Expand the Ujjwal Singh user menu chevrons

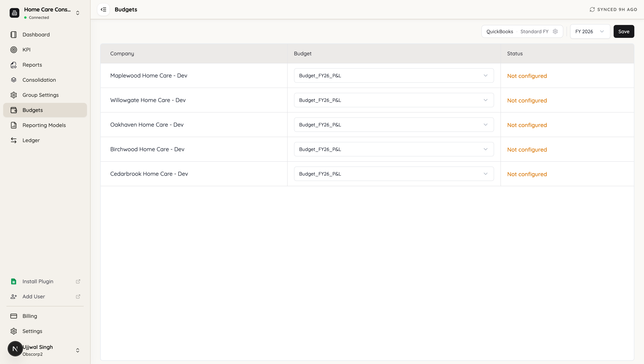(78, 350)
